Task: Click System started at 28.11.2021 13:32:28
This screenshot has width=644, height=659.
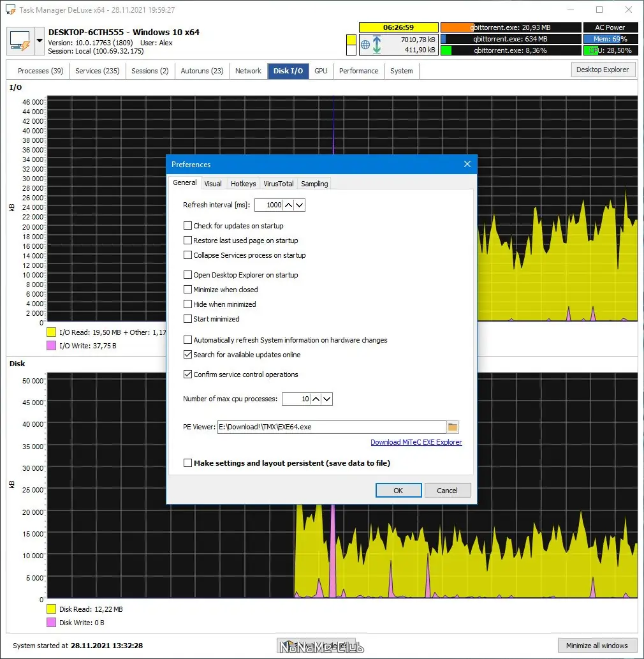Action: pos(78,646)
